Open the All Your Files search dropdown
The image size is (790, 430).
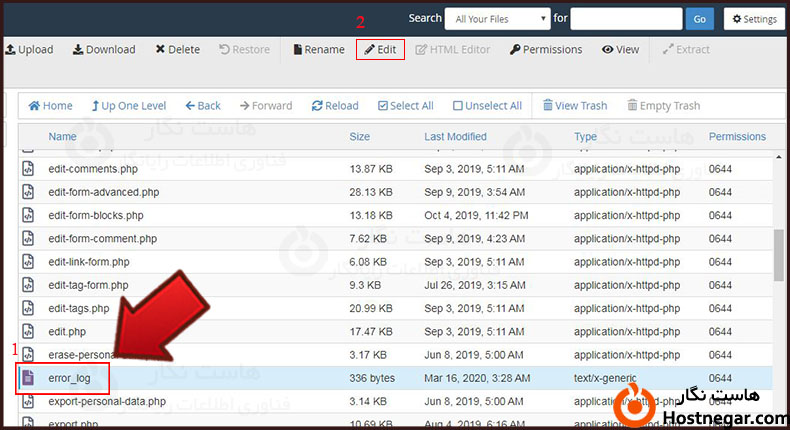[498, 18]
